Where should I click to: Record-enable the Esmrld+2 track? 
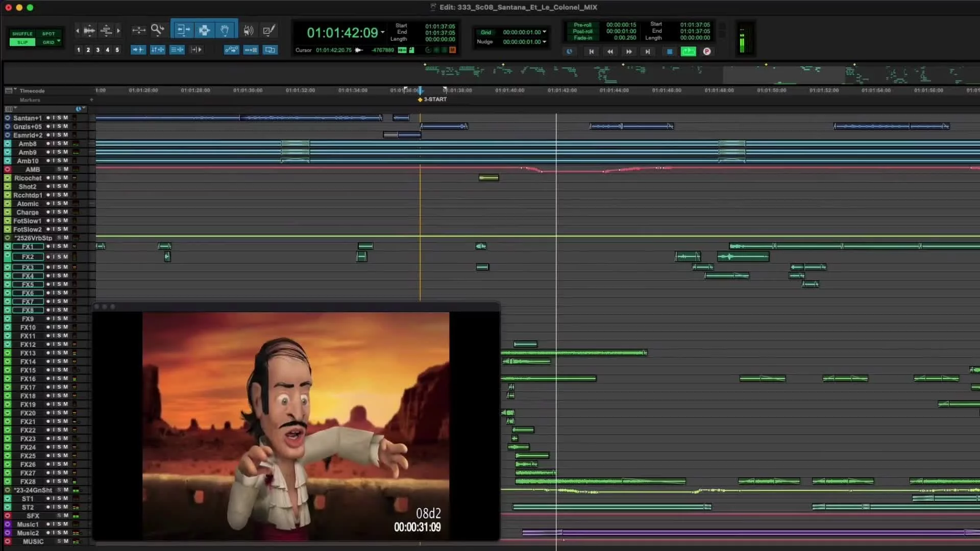(x=48, y=135)
